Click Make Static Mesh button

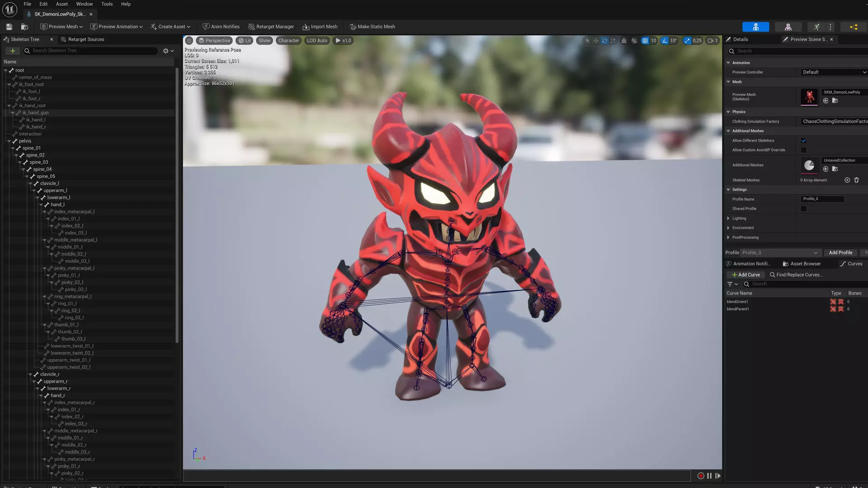click(x=373, y=27)
